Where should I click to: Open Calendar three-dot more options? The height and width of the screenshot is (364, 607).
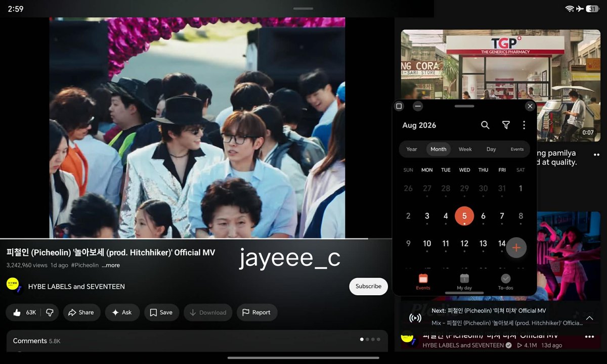(x=524, y=125)
